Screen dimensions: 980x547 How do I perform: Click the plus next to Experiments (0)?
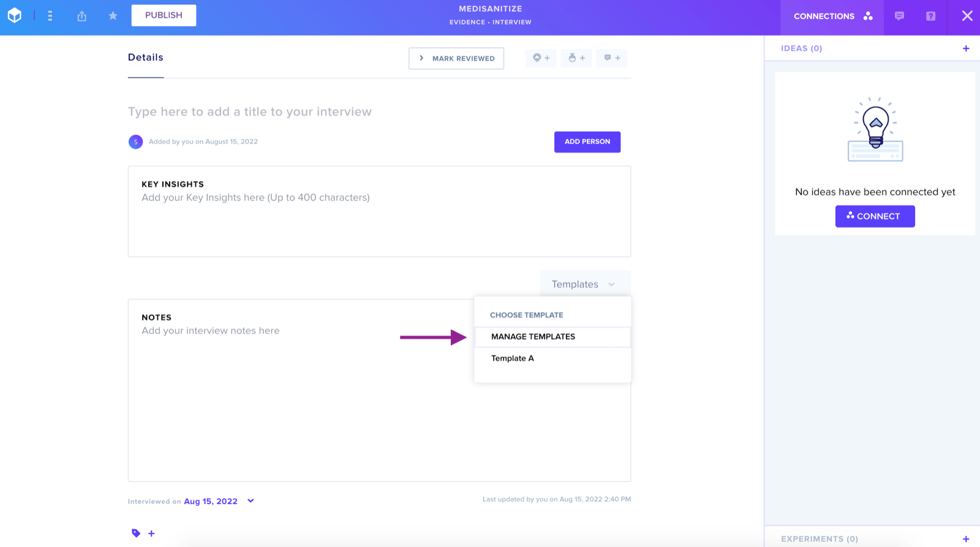pyautogui.click(x=966, y=539)
